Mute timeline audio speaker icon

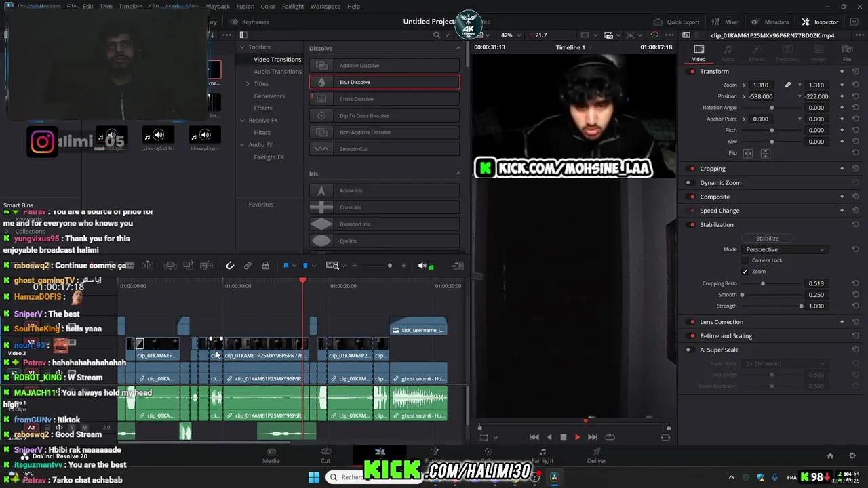point(422,266)
